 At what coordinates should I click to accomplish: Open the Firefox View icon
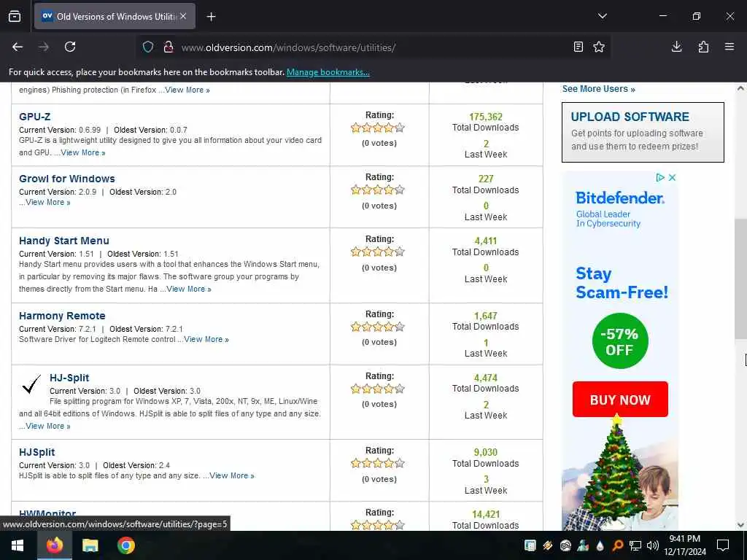(x=15, y=17)
